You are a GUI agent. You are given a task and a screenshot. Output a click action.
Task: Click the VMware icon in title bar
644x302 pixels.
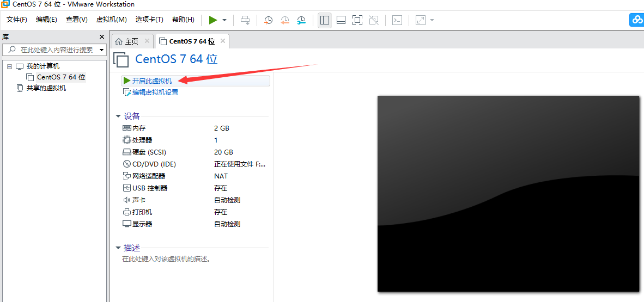[x=5, y=4]
